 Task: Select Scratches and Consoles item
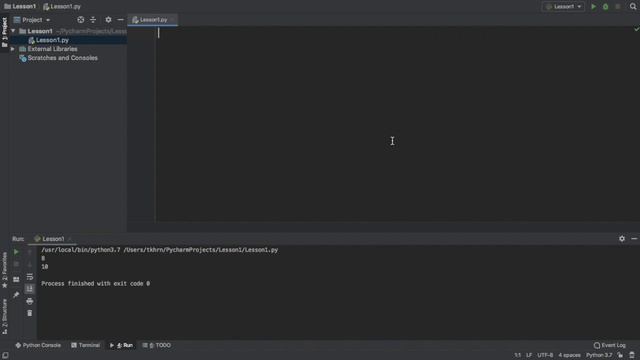coord(62,58)
